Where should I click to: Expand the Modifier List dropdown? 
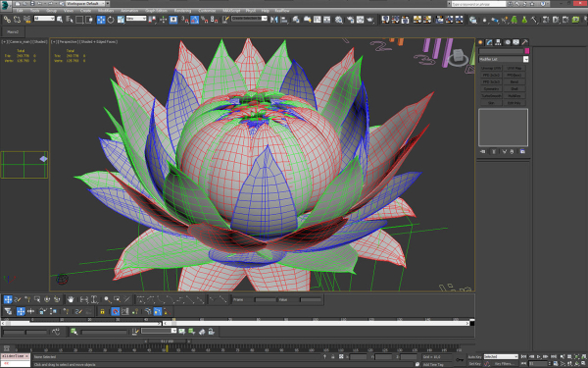tap(504, 59)
